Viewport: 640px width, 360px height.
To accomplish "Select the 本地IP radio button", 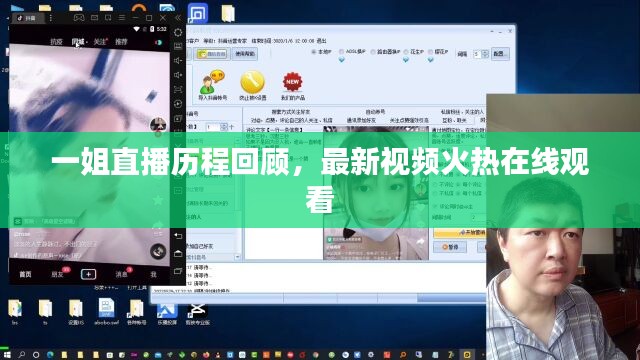I will tap(314, 52).
